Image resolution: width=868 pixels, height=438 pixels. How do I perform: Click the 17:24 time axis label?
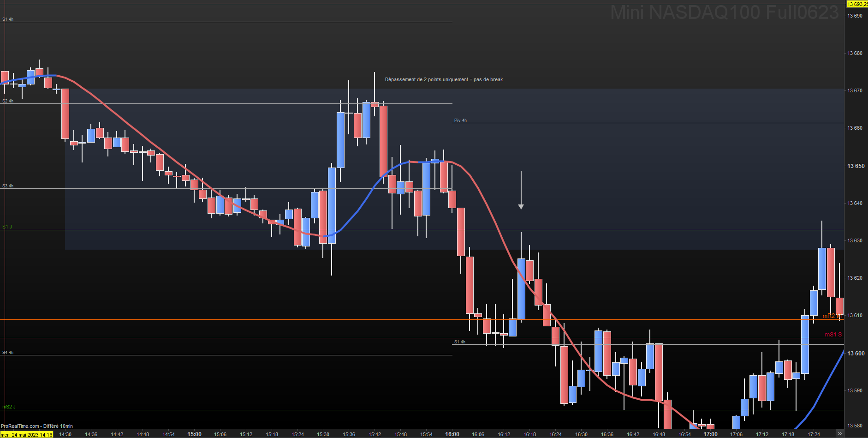pos(814,434)
